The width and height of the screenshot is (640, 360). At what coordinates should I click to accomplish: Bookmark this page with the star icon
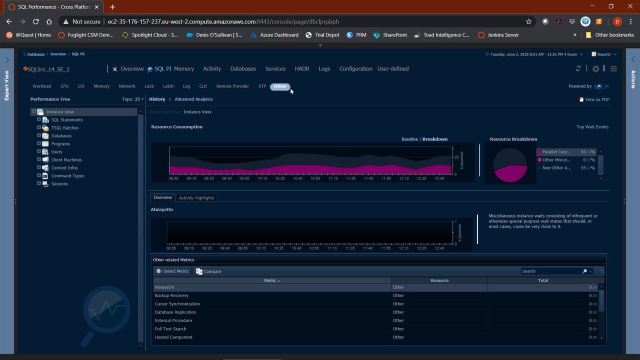tap(529, 22)
